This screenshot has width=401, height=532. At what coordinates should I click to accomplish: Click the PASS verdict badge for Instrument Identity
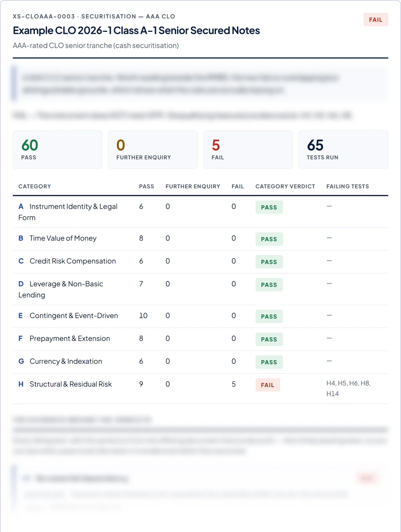[269, 207]
